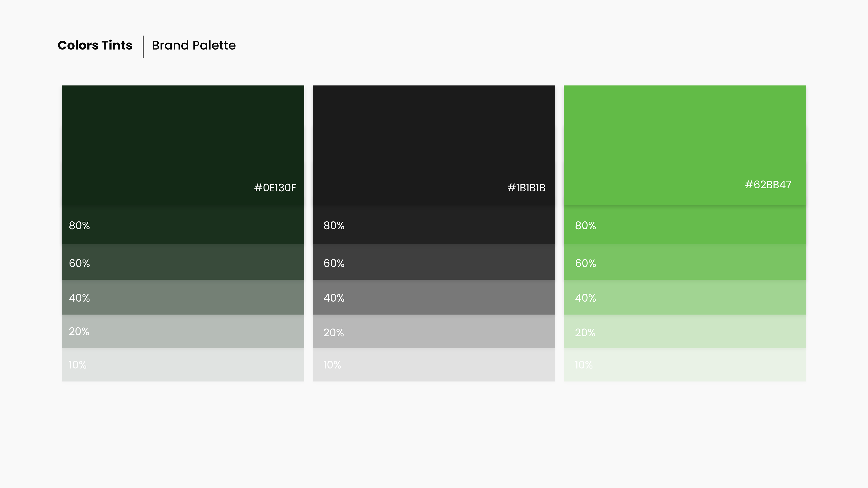Select the 60% dark green tint band
Viewport: 868px width, 488px height.
pyautogui.click(x=183, y=262)
